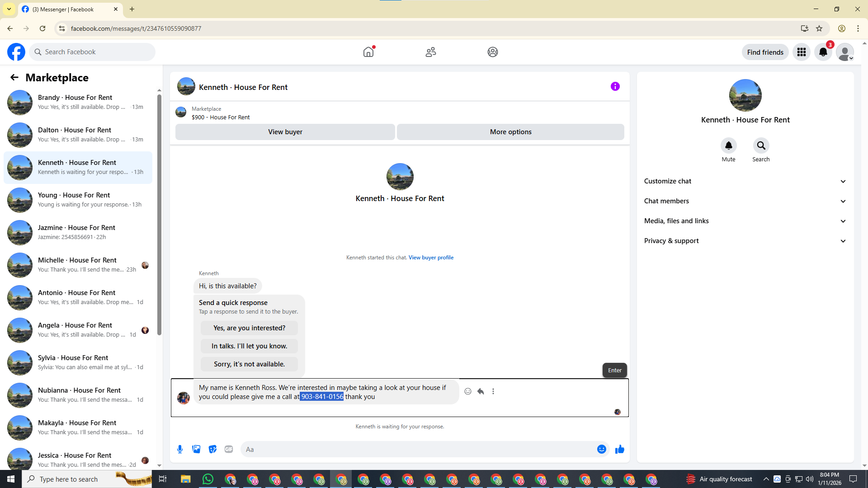Viewport: 868px width, 488px height.
Task: Open Young House For Rent chat
Action: click(x=78, y=200)
